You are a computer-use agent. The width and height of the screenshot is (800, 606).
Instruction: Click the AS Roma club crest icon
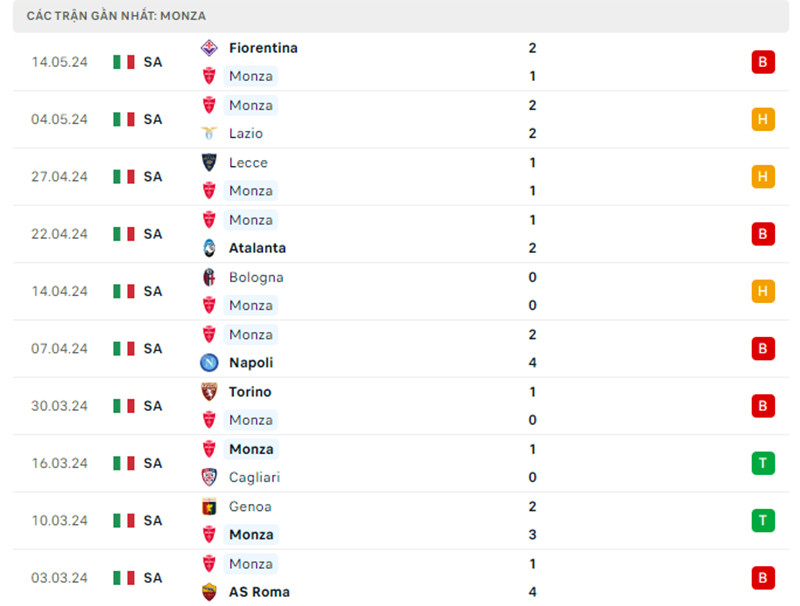click(210, 592)
